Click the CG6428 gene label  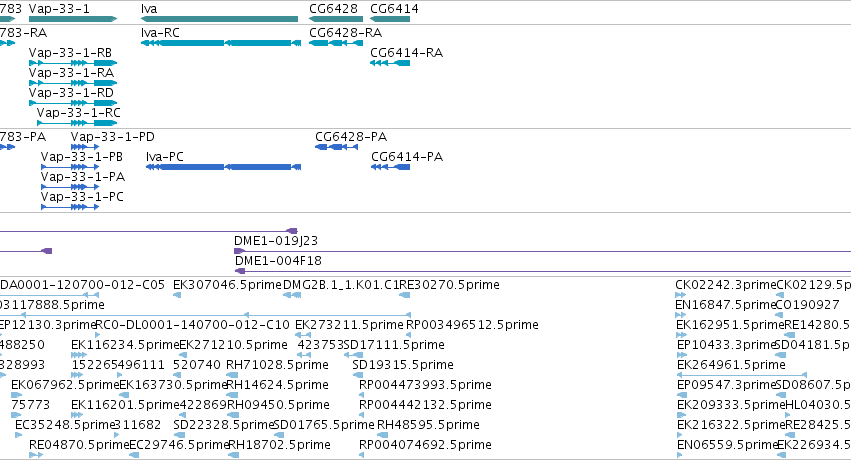[x=333, y=9]
